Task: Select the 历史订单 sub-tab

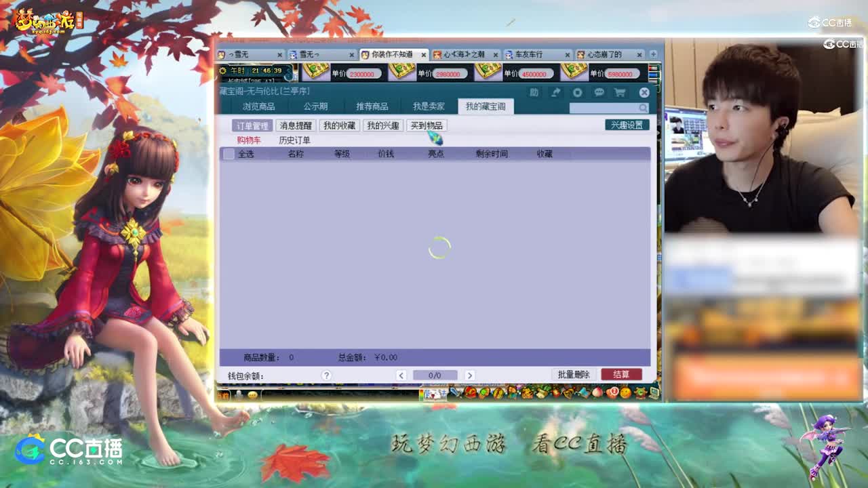Action: (294, 140)
